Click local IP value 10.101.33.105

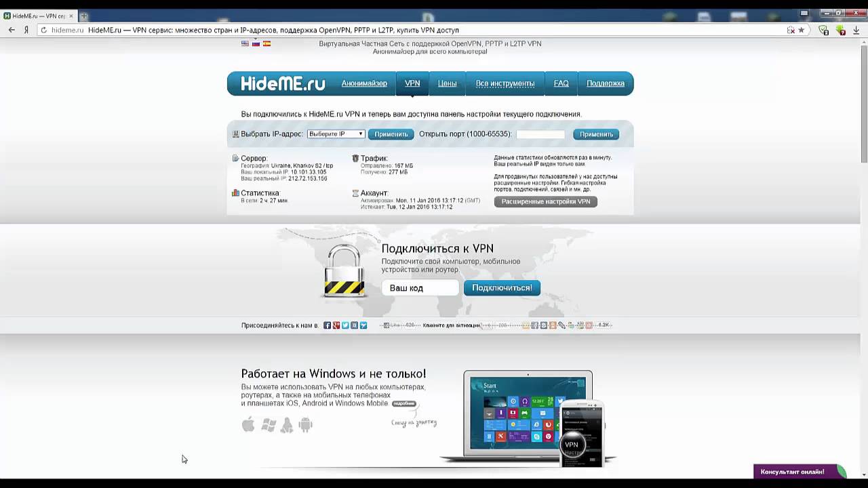tap(309, 172)
